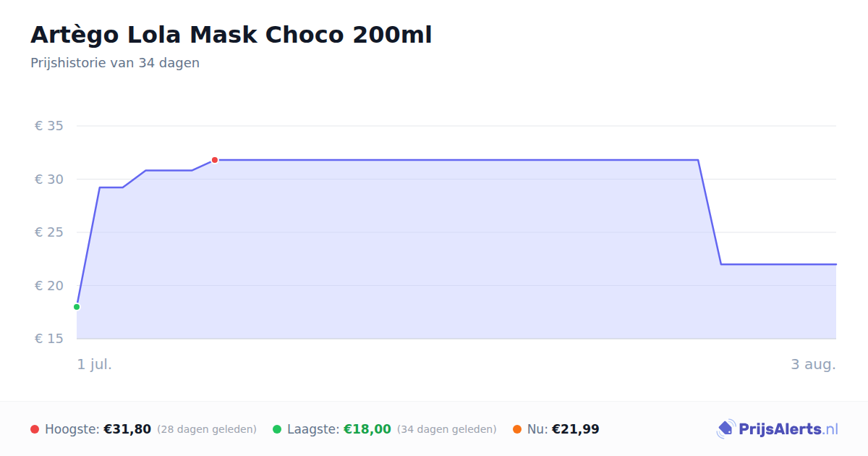Screen dimensions: 868x456
Task: Click the 1 jul. start date label
Action: 95,364
